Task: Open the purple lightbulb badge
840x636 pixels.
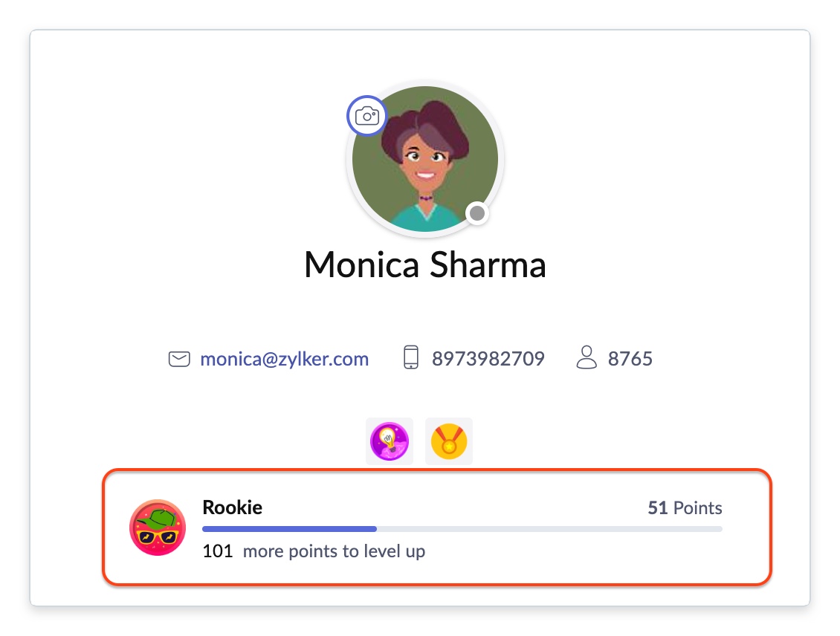Action: point(390,441)
